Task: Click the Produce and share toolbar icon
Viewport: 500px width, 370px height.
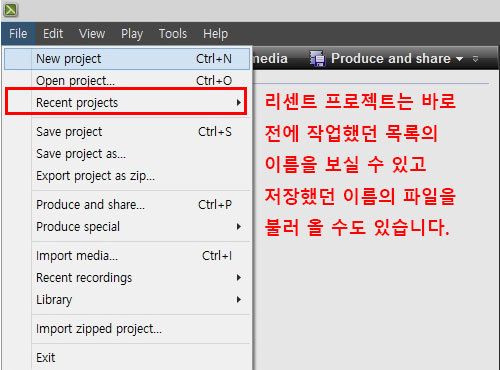Action: 317,59
